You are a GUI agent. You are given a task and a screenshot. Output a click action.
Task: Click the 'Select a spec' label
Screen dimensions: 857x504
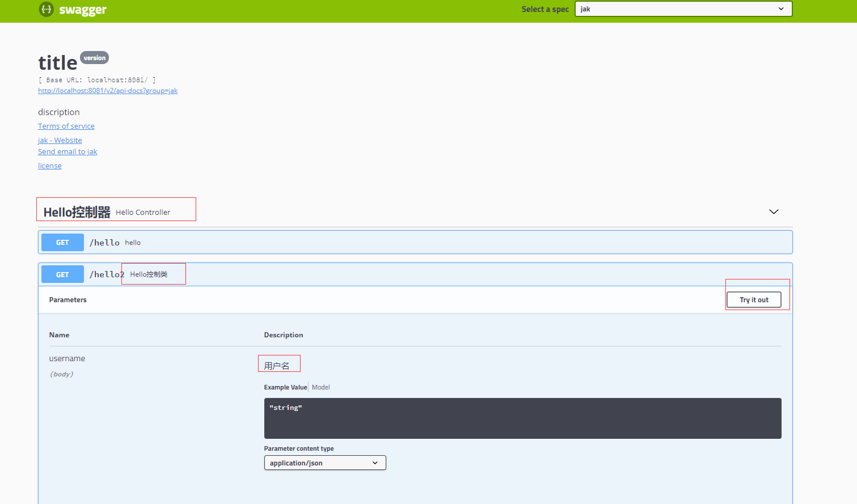pos(545,9)
